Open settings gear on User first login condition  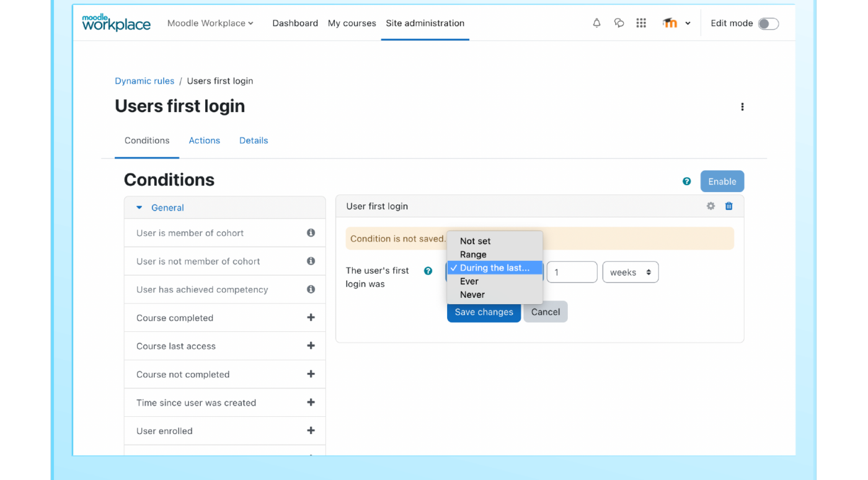click(711, 206)
